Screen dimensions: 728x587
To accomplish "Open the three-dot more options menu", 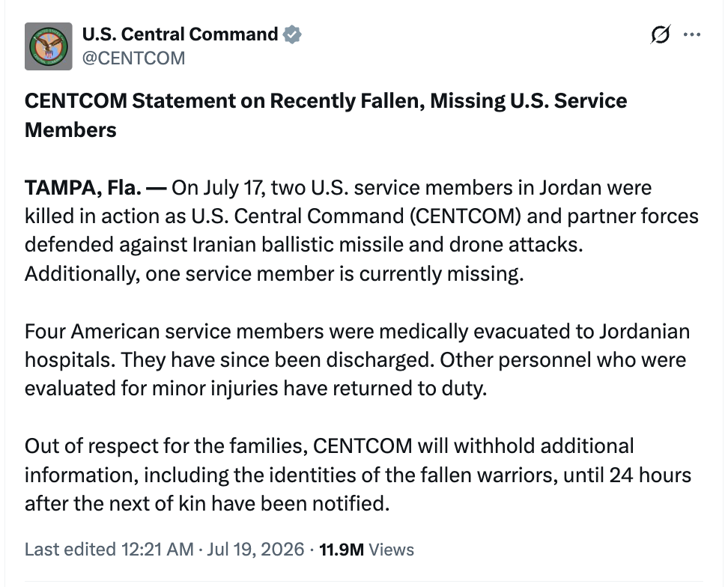I will point(692,34).
